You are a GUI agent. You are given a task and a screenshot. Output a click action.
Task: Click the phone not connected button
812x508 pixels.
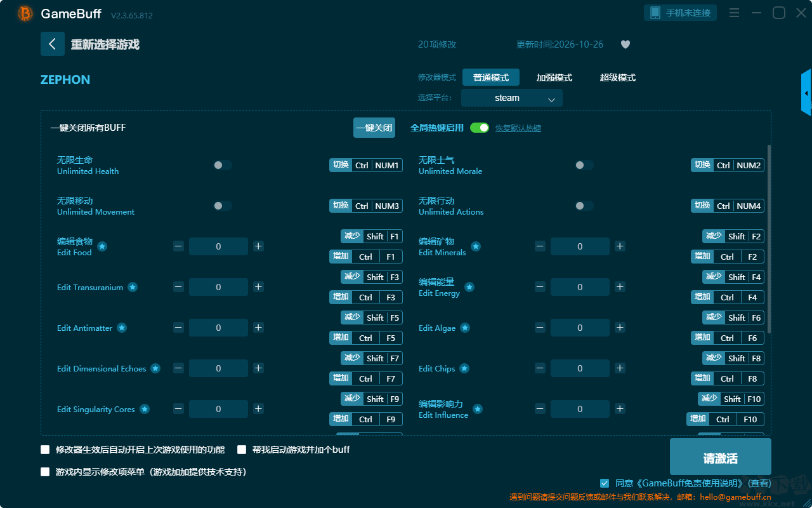coord(681,13)
